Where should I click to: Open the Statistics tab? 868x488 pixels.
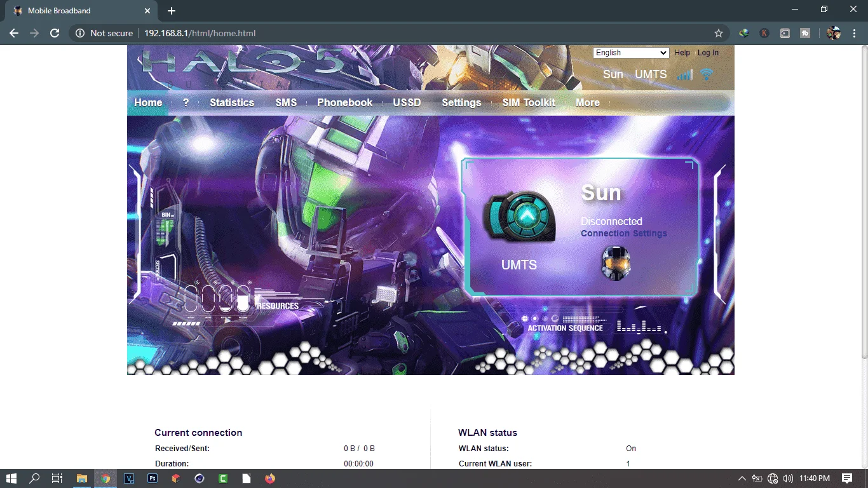(x=232, y=102)
